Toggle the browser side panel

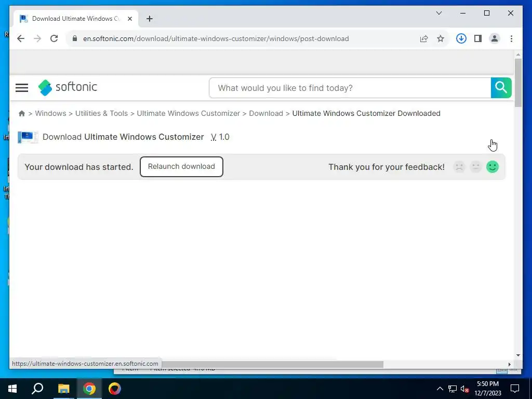pyautogui.click(x=478, y=38)
